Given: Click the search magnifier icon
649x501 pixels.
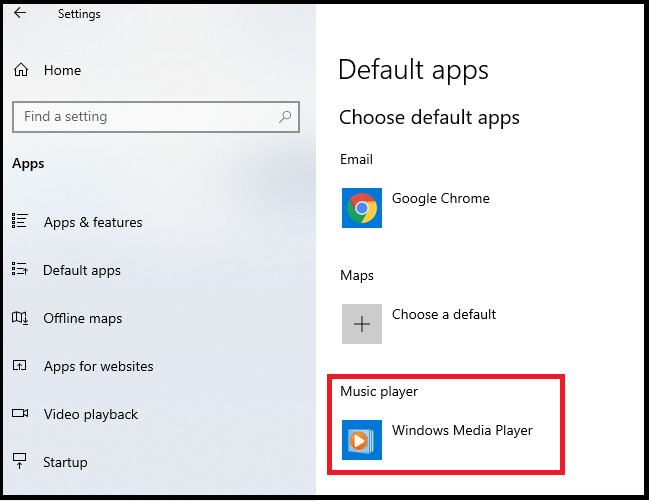Looking at the screenshot, I should coord(285,117).
